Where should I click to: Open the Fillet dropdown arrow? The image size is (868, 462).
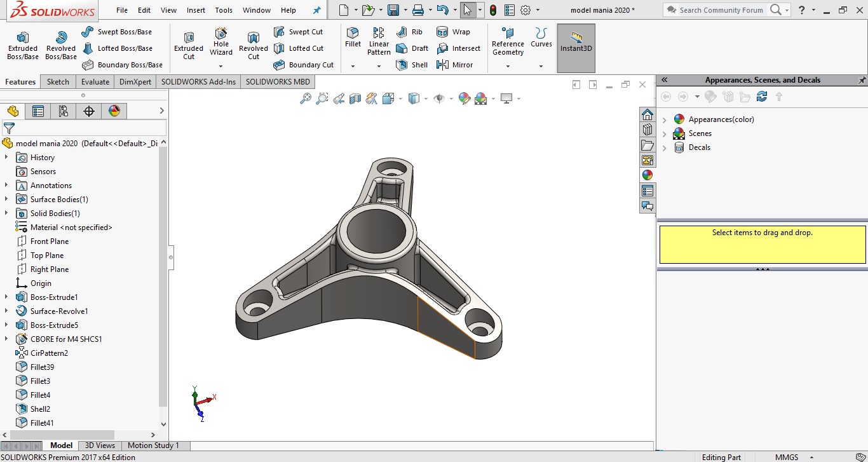[353, 66]
